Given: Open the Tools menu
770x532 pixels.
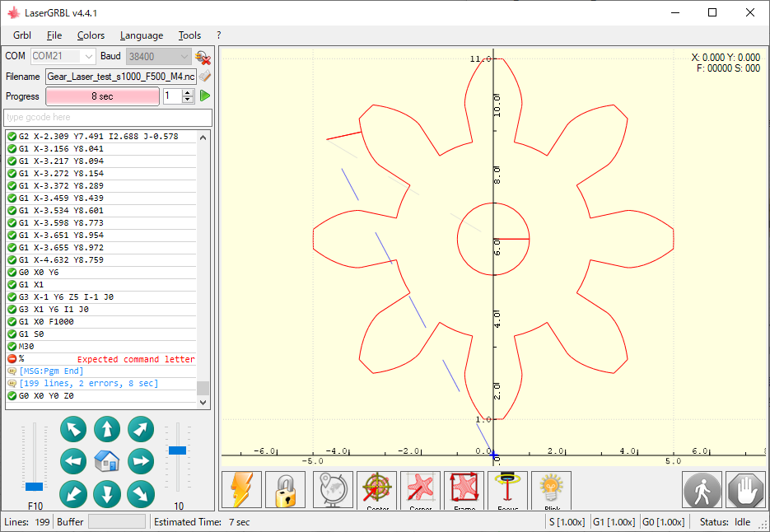Looking at the screenshot, I should click(x=189, y=35).
